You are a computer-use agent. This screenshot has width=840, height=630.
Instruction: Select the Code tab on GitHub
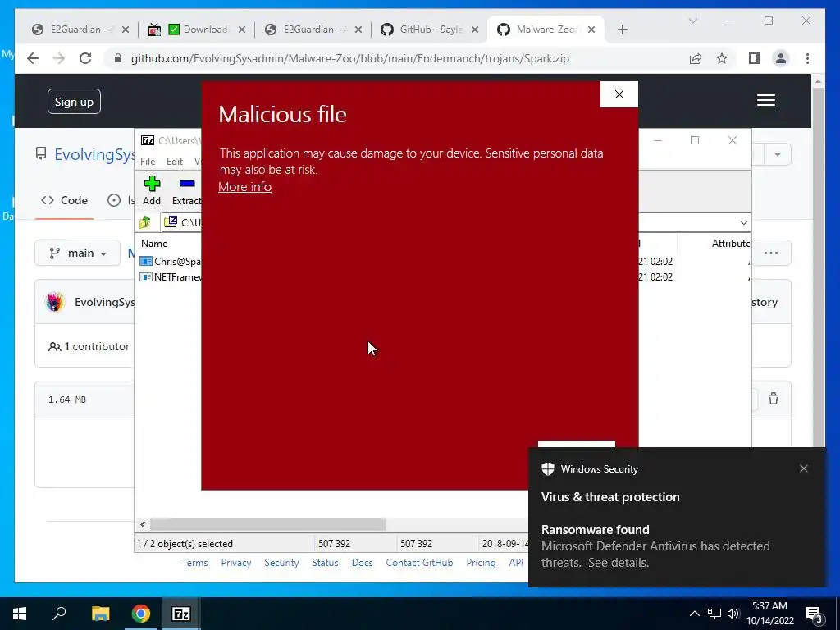[x=64, y=200]
